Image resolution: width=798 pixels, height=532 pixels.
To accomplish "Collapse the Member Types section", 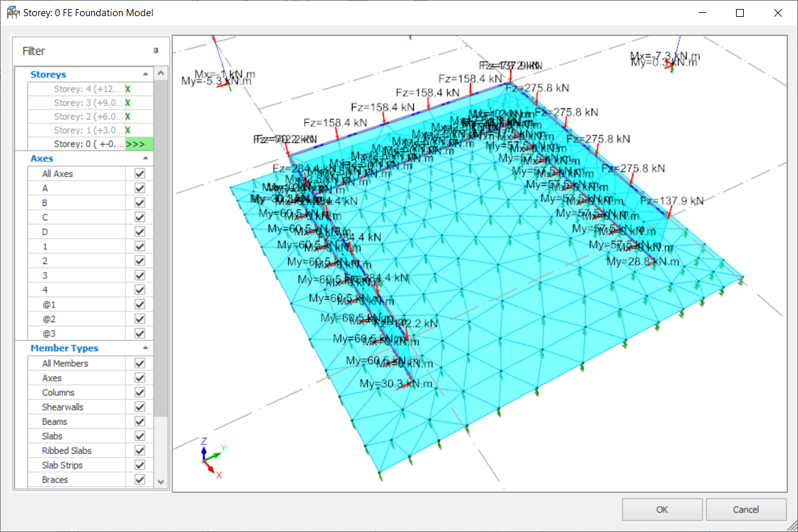I will coord(145,348).
